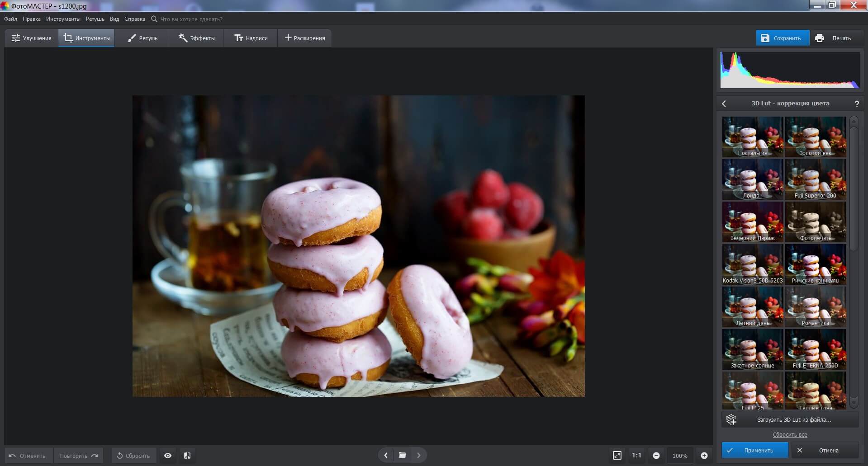
Task: Open the next photo arrow
Action: [419, 456]
